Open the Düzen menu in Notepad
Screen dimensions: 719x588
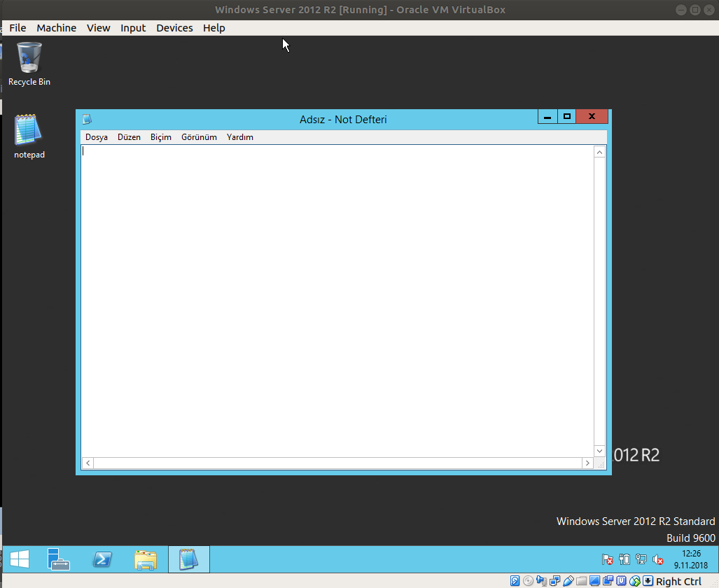pyautogui.click(x=129, y=137)
